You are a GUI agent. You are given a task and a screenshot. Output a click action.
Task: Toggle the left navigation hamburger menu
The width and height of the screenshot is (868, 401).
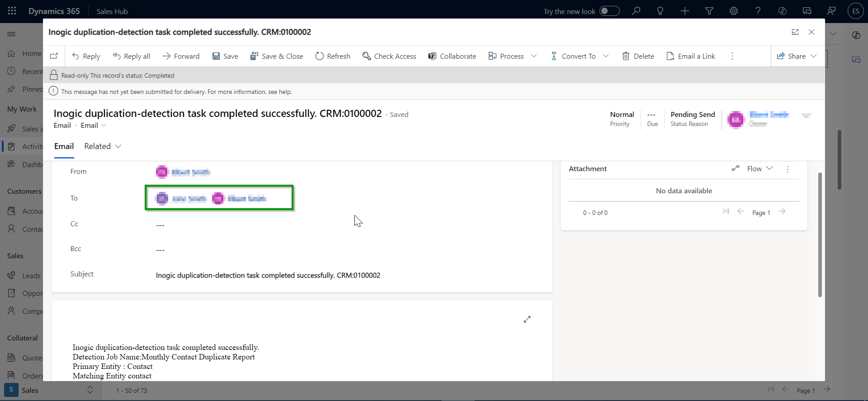[11, 34]
